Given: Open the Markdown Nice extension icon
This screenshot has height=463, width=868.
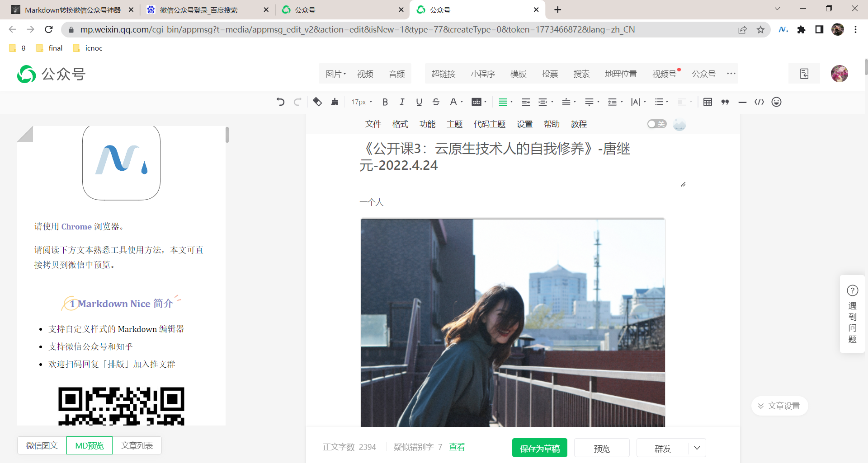Looking at the screenshot, I should click(783, 29).
